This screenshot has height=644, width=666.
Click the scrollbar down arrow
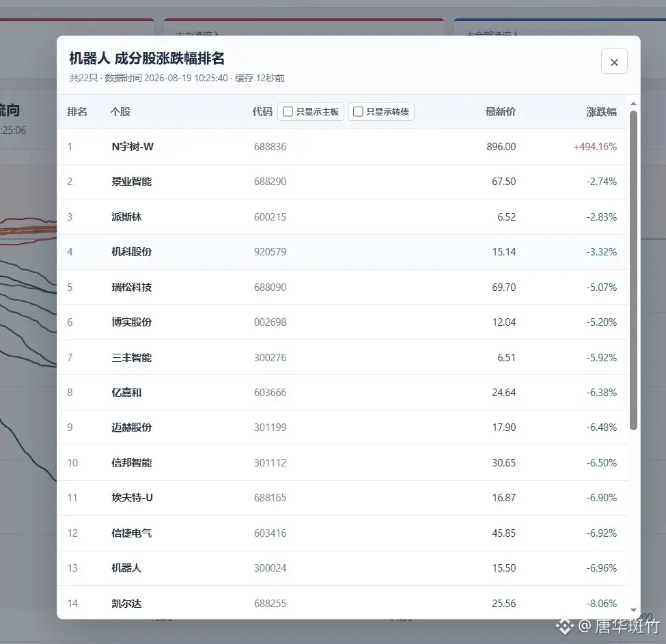[x=633, y=610]
